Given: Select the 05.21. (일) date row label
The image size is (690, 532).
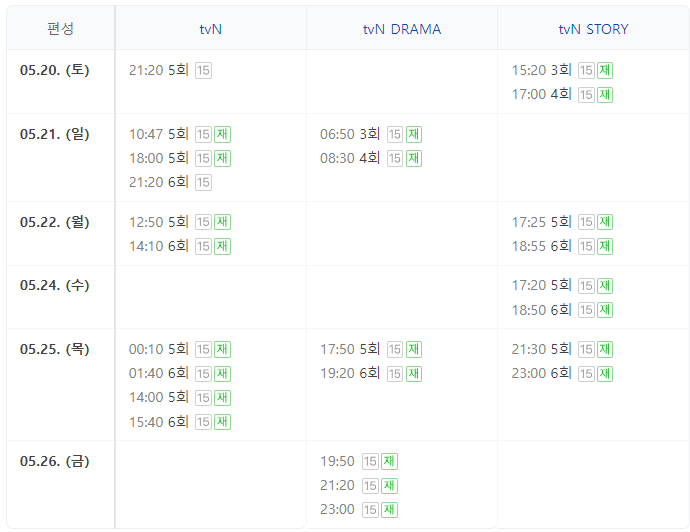Looking at the screenshot, I should (55, 134).
